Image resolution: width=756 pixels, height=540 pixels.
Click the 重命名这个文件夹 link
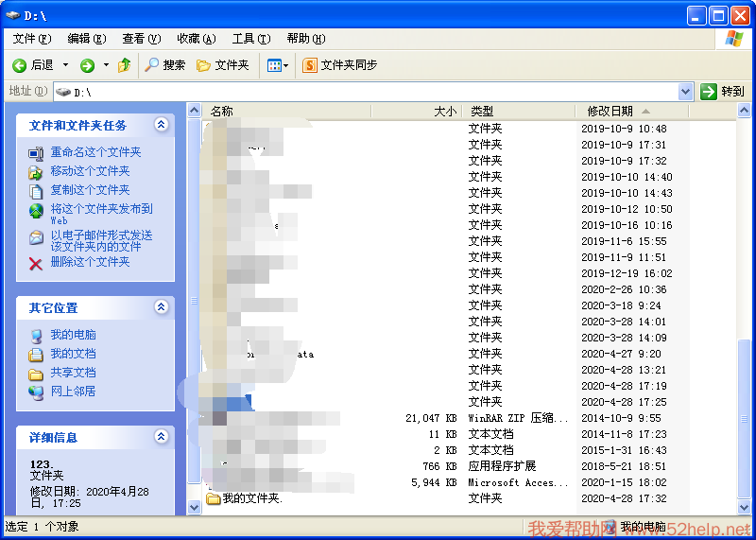coord(95,152)
